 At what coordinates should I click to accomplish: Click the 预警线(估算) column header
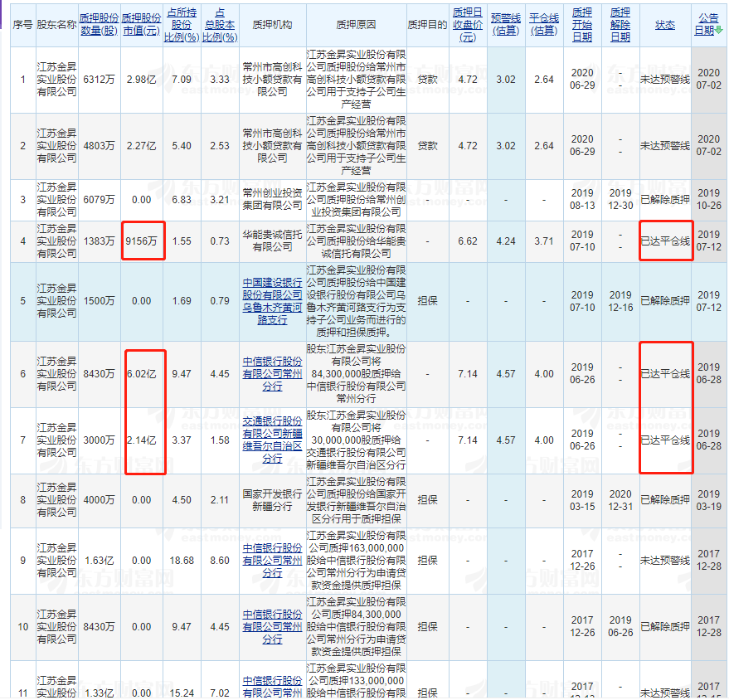coord(506,25)
